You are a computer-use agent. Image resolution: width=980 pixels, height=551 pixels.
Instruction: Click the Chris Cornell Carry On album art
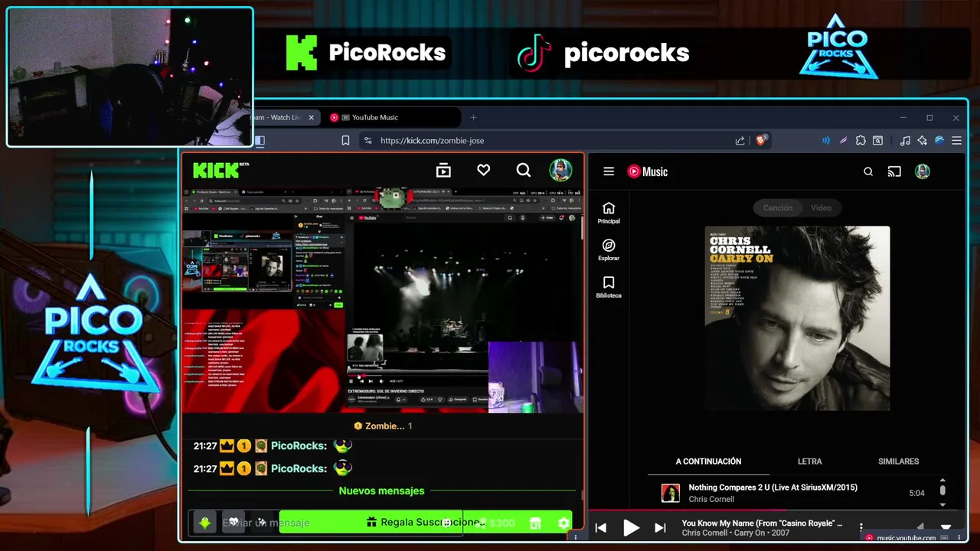click(797, 318)
